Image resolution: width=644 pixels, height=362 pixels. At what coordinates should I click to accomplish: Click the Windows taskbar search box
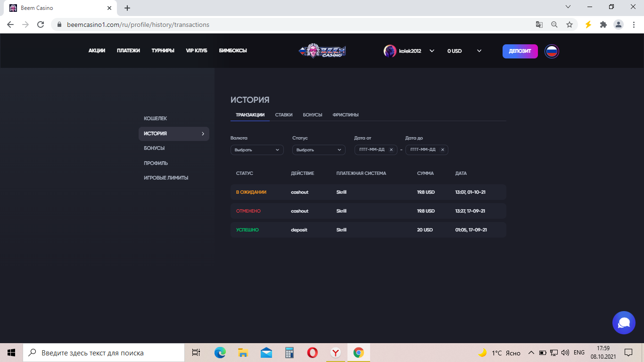104,353
